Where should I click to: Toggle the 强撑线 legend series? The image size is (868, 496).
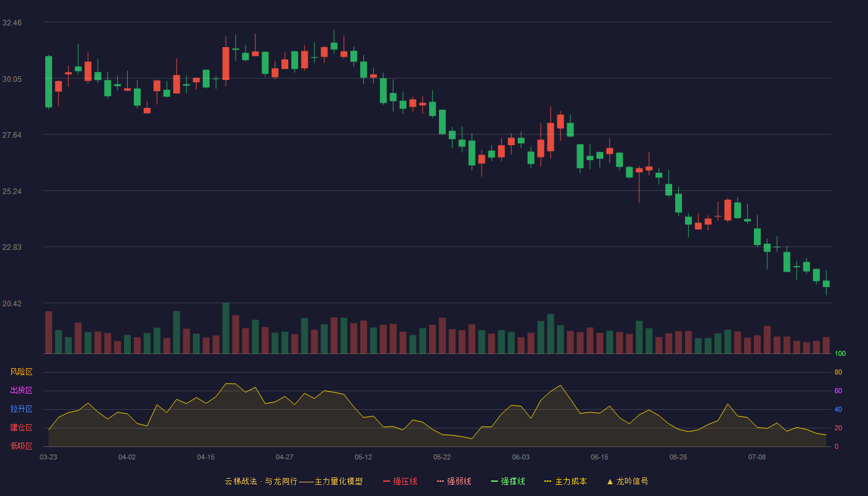point(508,481)
